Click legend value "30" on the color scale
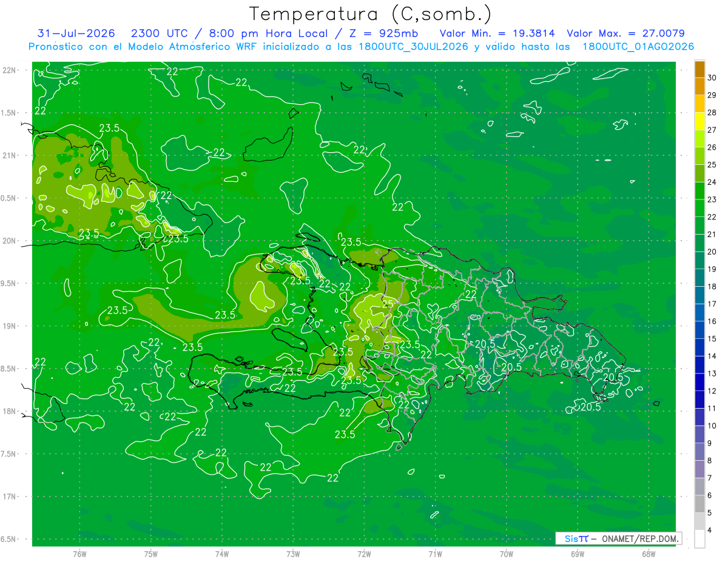Viewport: 728px width, 562px height. point(712,78)
